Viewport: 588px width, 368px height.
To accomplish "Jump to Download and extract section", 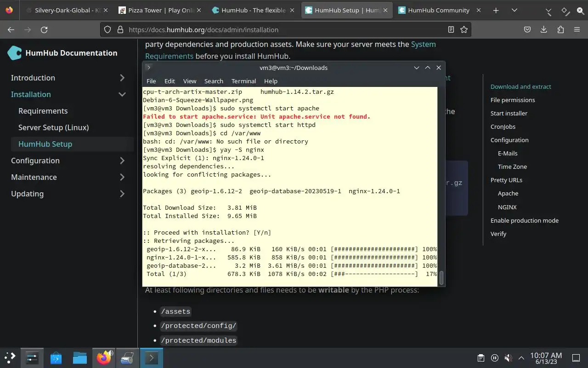I will click(520, 86).
